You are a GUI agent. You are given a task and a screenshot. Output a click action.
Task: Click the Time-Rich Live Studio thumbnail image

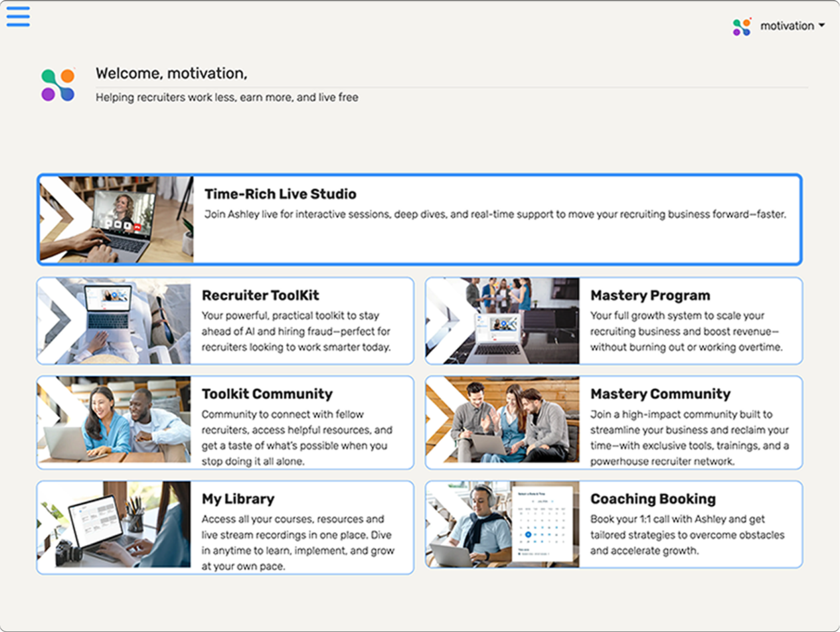point(116,217)
